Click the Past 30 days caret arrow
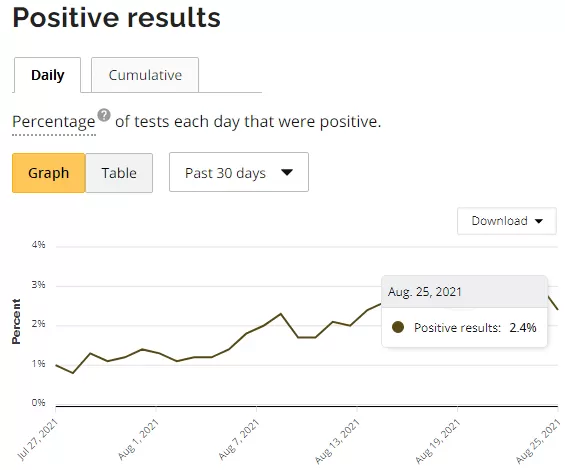Image resolution: width=565 pixels, height=470 pixels. [287, 172]
